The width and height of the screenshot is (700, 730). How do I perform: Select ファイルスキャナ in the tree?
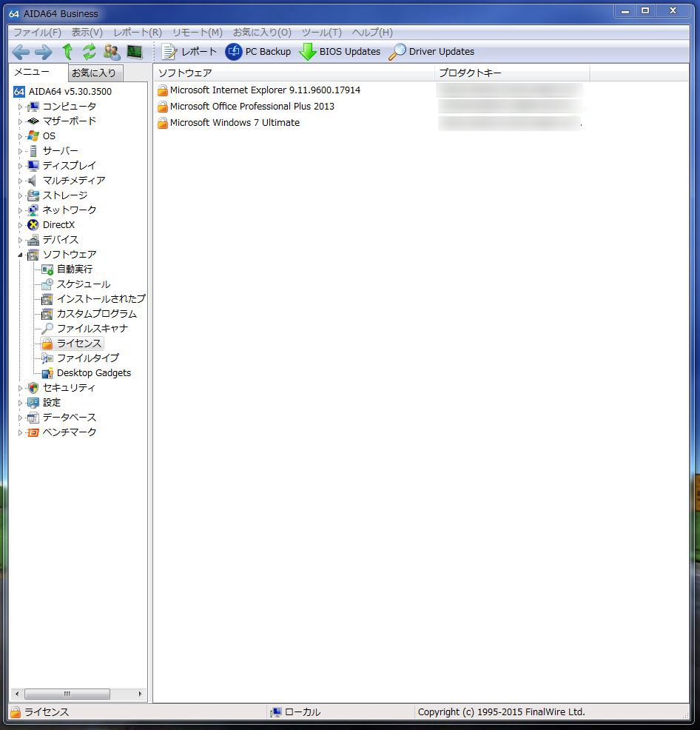92,329
